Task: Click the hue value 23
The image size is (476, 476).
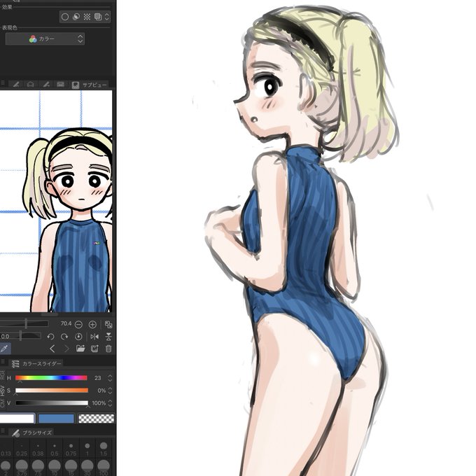Action: [x=97, y=378]
